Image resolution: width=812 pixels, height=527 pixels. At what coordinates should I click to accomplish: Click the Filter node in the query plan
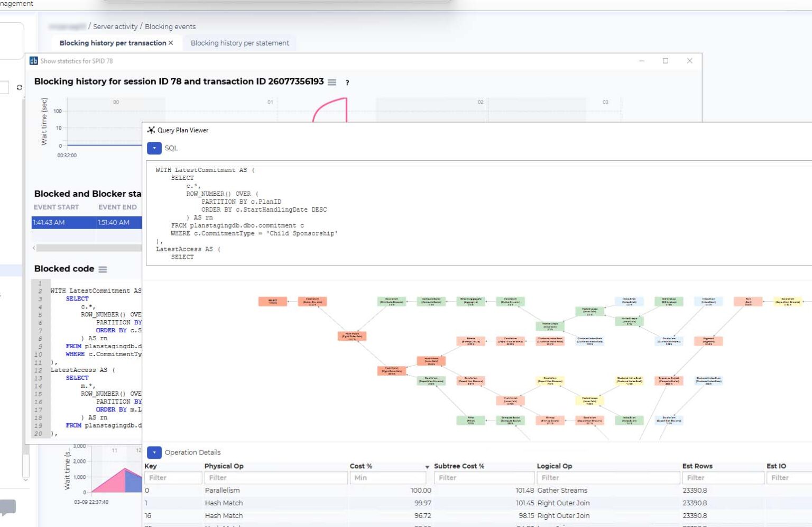[471, 421]
